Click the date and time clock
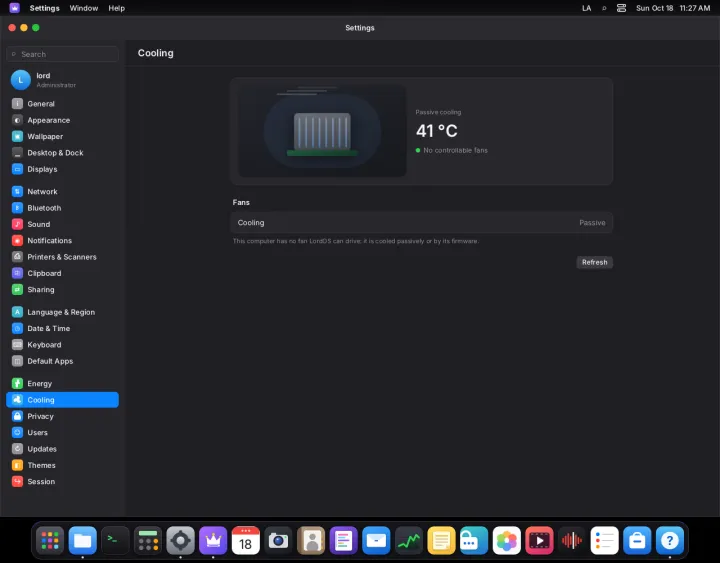The image size is (720, 563). pos(673,8)
